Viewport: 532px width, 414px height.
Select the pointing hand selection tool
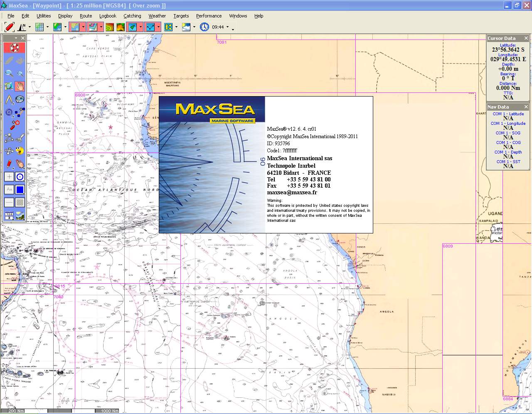point(20,163)
